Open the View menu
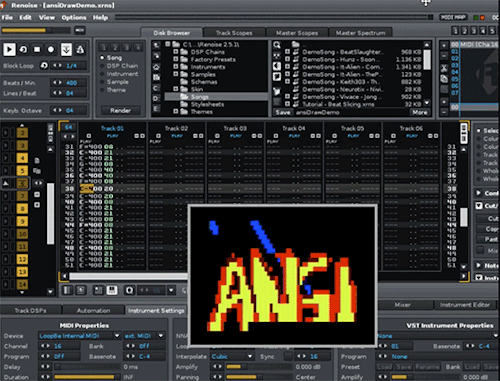500x381 pixels. tap(47, 18)
